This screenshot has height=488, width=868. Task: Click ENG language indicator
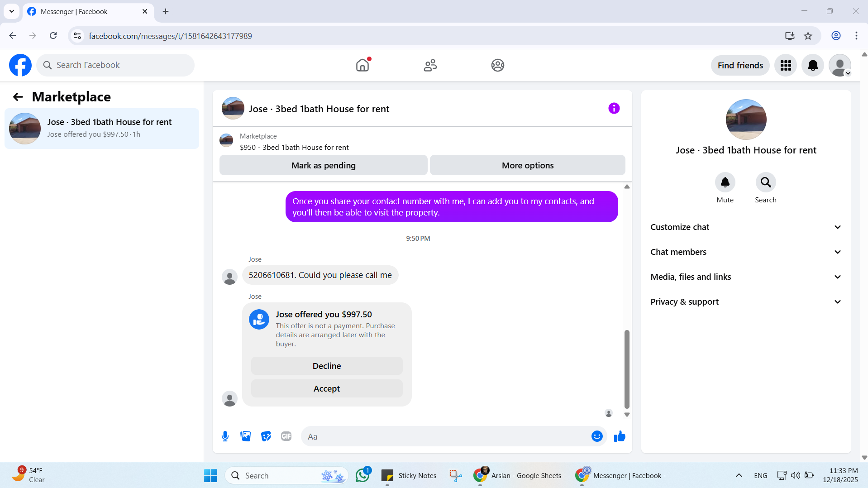click(x=761, y=475)
